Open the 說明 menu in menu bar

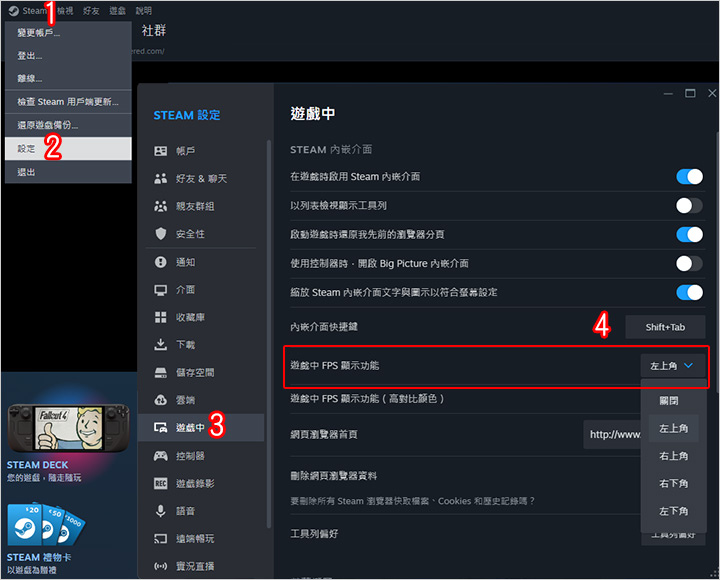pyautogui.click(x=143, y=11)
